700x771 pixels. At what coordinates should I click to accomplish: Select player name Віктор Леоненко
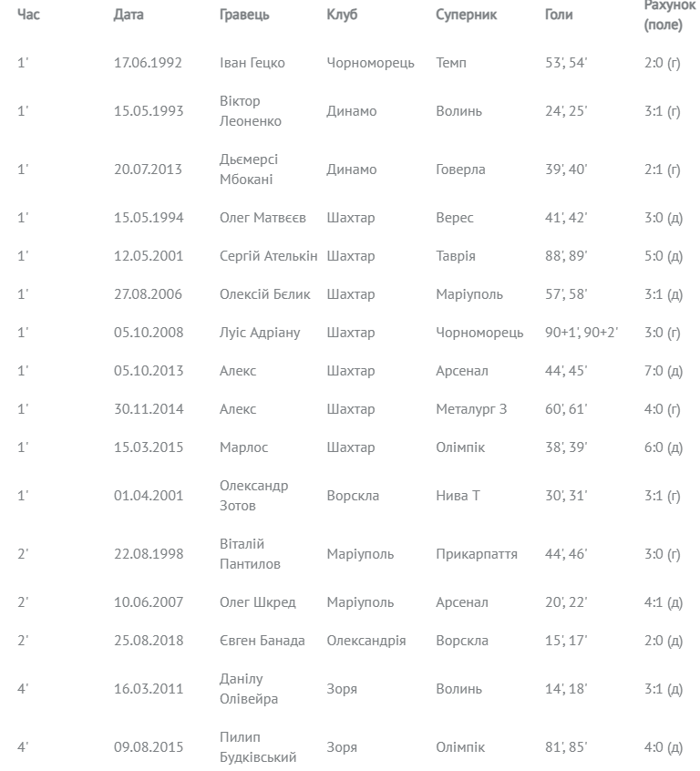(251, 111)
